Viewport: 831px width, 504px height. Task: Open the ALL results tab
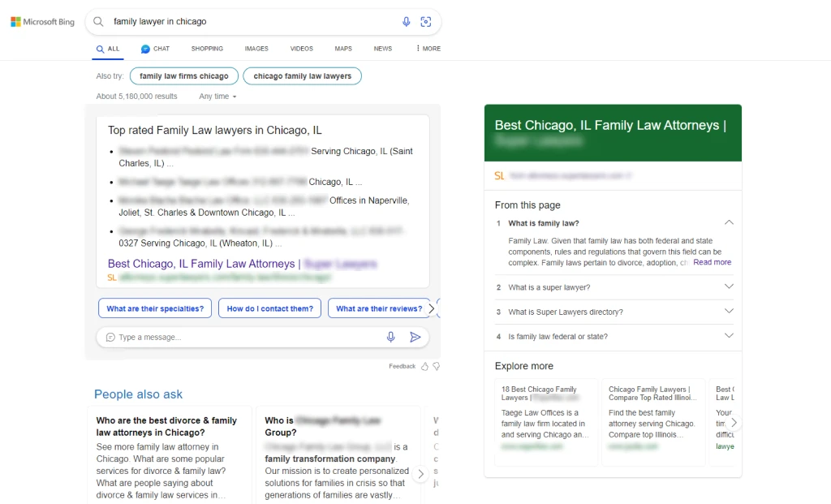point(108,49)
